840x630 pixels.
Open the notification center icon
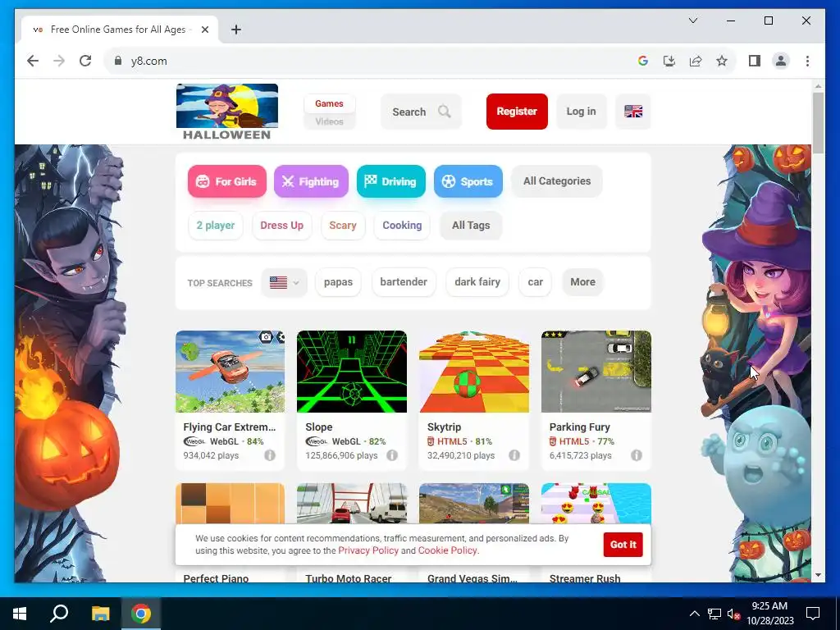point(813,614)
